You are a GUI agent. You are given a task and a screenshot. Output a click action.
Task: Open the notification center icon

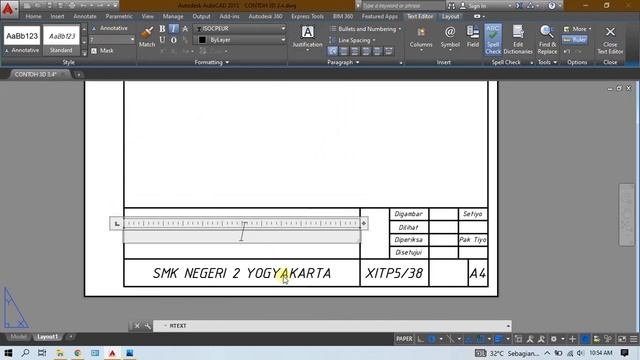(624, 353)
